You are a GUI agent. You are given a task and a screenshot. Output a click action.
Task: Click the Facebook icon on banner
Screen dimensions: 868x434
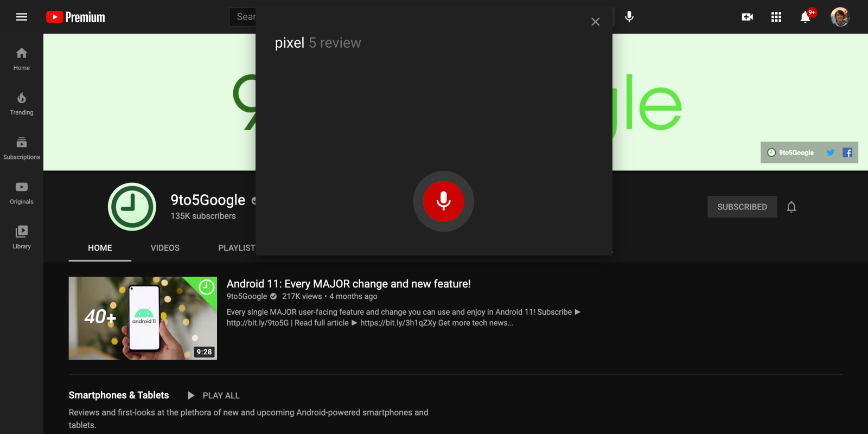tap(847, 152)
